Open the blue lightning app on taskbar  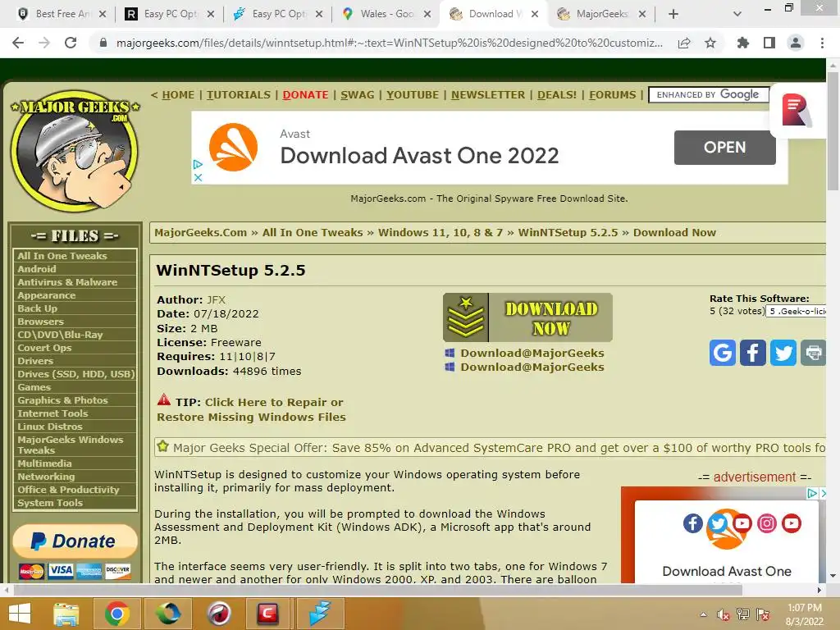coord(319,614)
